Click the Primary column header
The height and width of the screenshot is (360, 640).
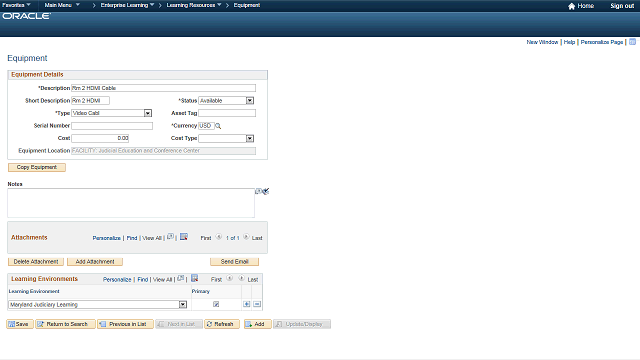201,291
